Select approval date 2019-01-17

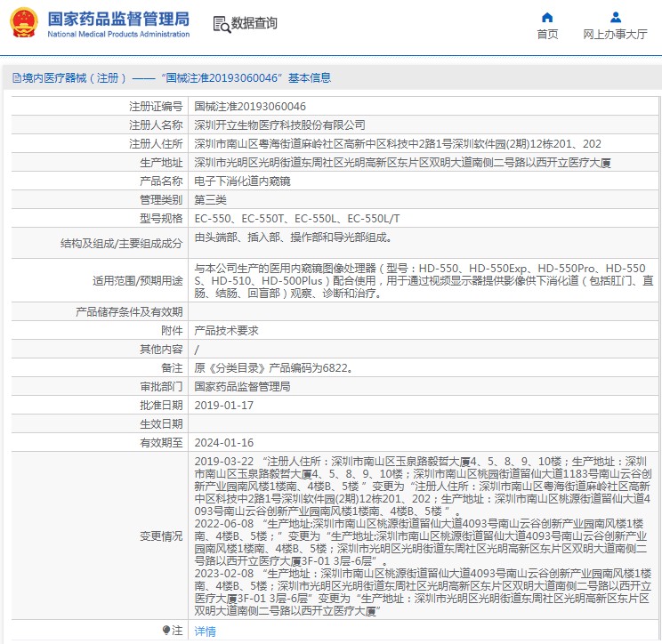tap(223, 405)
